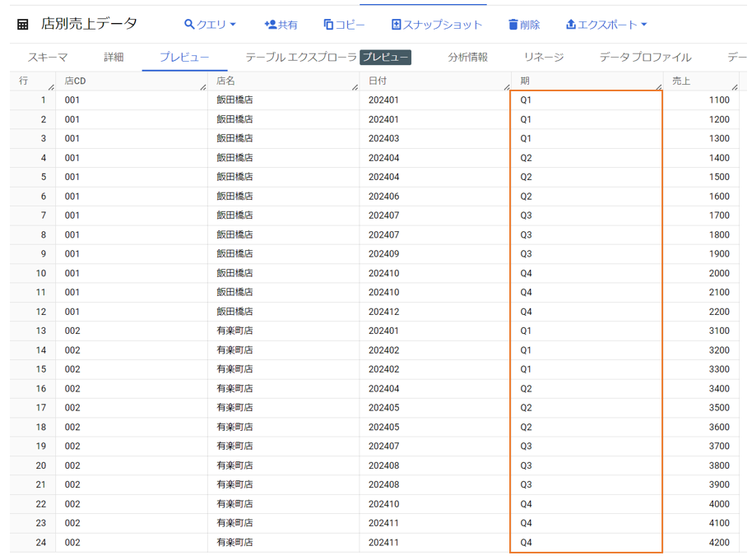This screenshot has height=560, width=752.
Task: Click date 202409 in row 9
Action: tap(383, 253)
